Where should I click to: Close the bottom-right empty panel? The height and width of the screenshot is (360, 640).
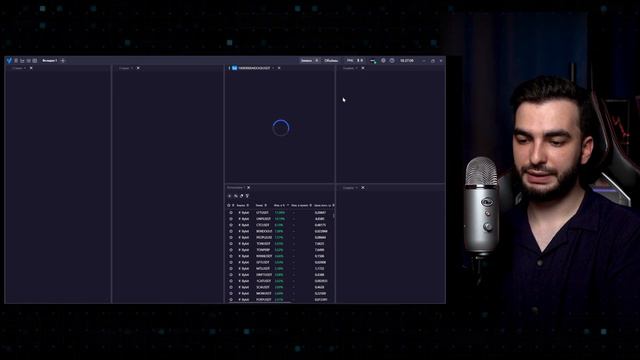[x=363, y=188]
